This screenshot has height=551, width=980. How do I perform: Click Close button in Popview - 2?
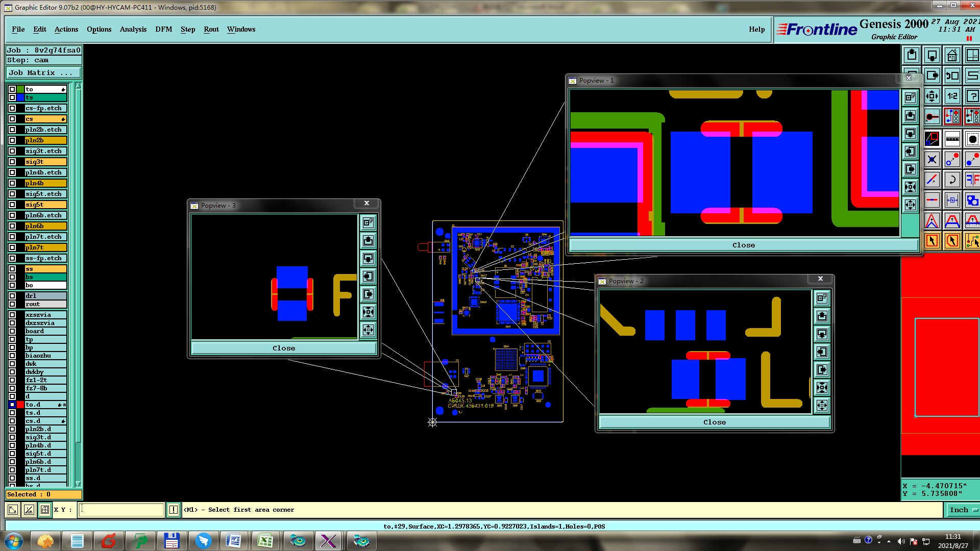tap(714, 422)
